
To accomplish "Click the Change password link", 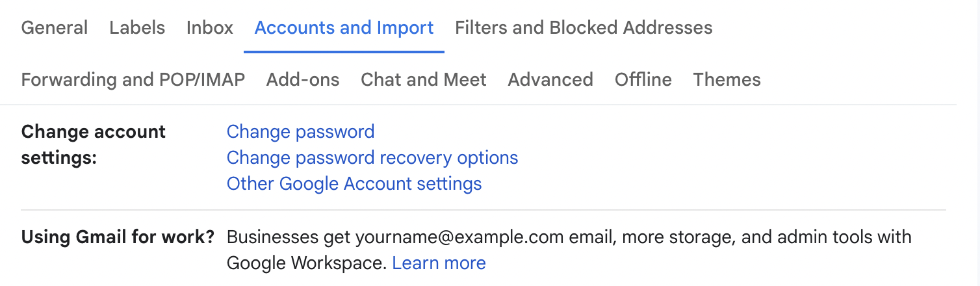I will point(300,132).
